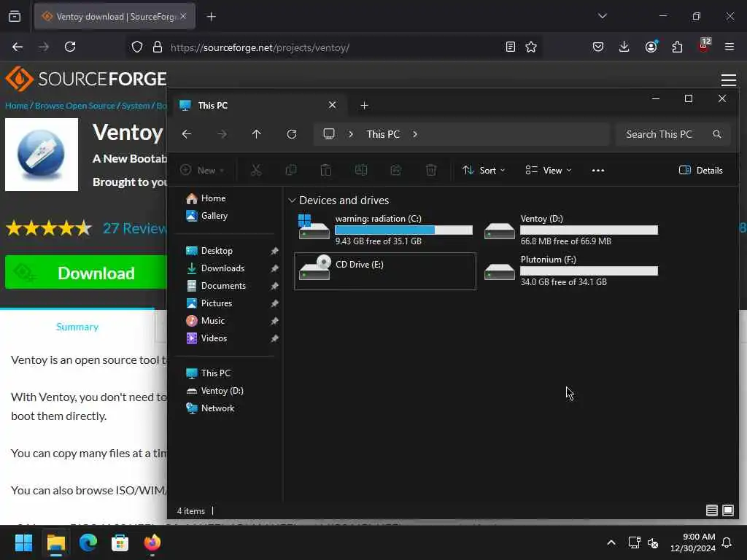747x560 pixels.
Task: Click the green Download button
Action: [x=86, y=273]
